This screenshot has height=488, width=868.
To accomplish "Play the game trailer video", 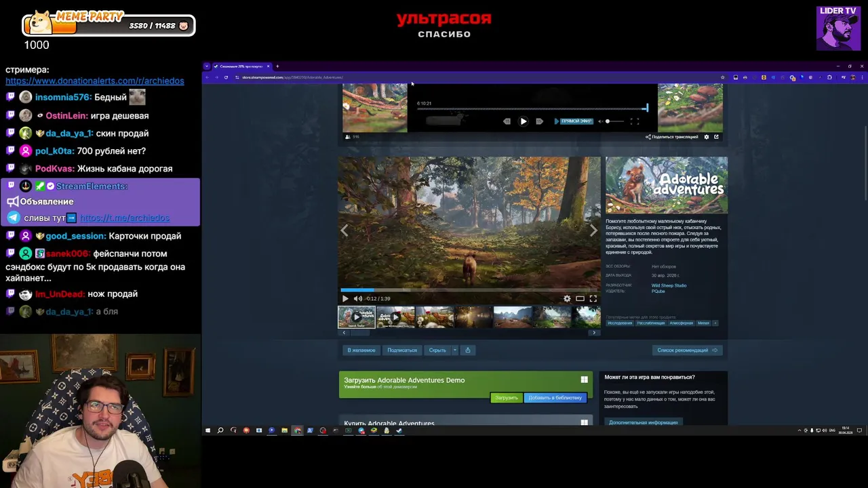I will click(345, 298).
